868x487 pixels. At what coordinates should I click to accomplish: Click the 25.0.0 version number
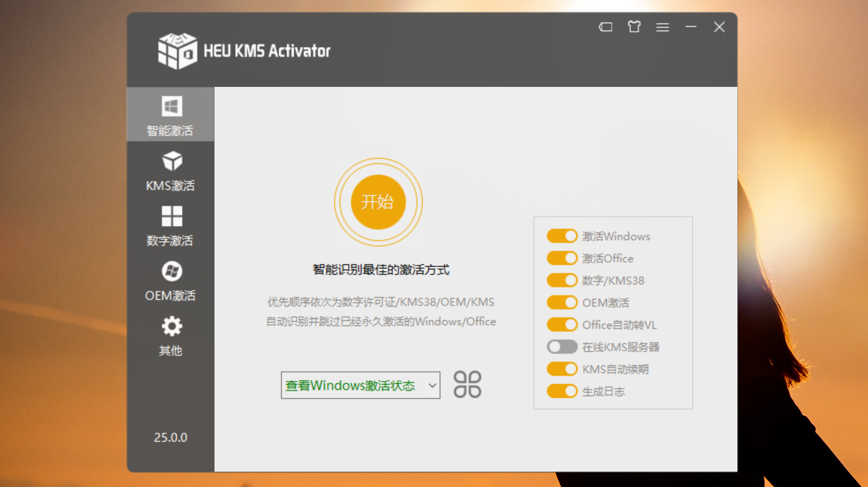coord(171,437)
